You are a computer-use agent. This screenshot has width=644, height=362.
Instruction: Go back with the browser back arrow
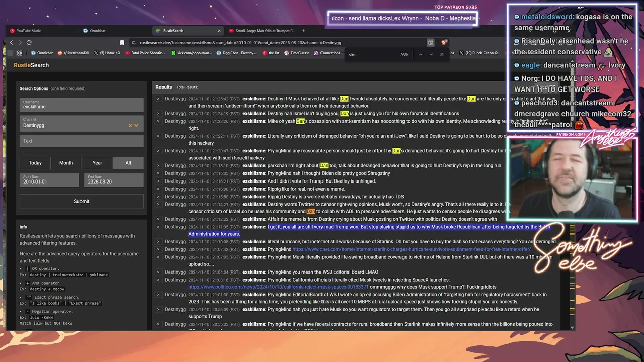12,43
